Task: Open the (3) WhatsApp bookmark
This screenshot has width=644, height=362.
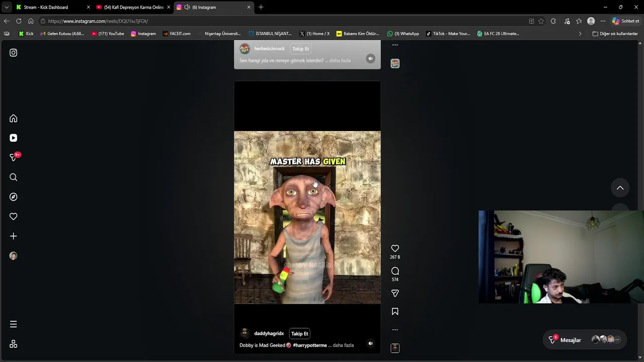Action: tap(403, 34)
